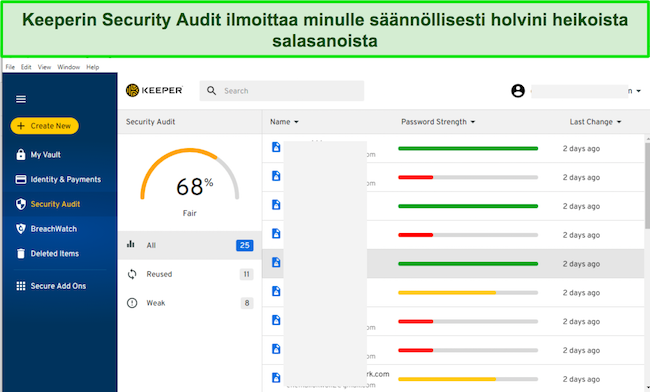Click the second record file icon
Viewport: 650px width, 392px height.
tap(276, 176)
